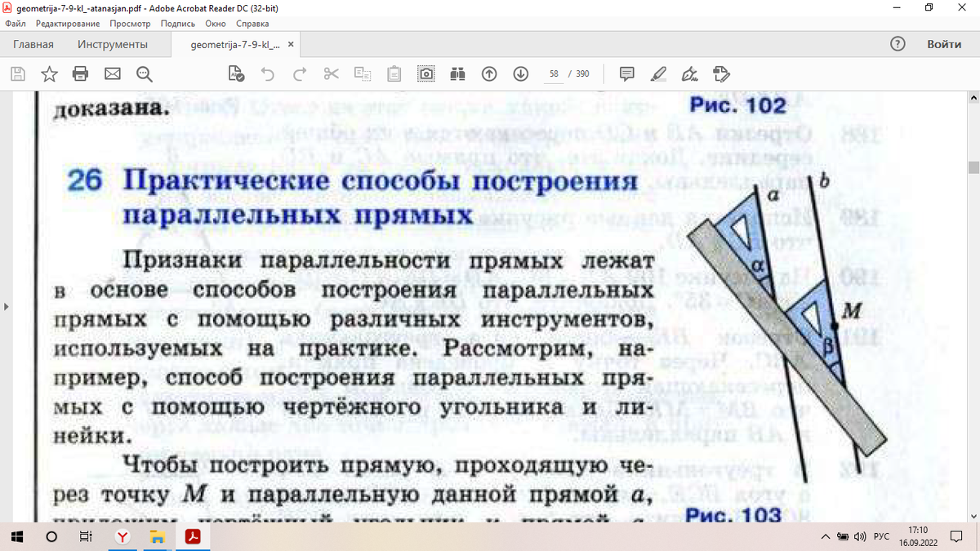
Task: Click the document accessibility check icon
Action: click(x=237, y=74)
